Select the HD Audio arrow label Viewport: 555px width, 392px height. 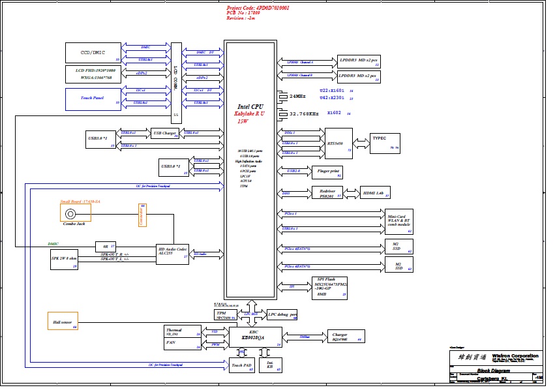tap(200, 254)
